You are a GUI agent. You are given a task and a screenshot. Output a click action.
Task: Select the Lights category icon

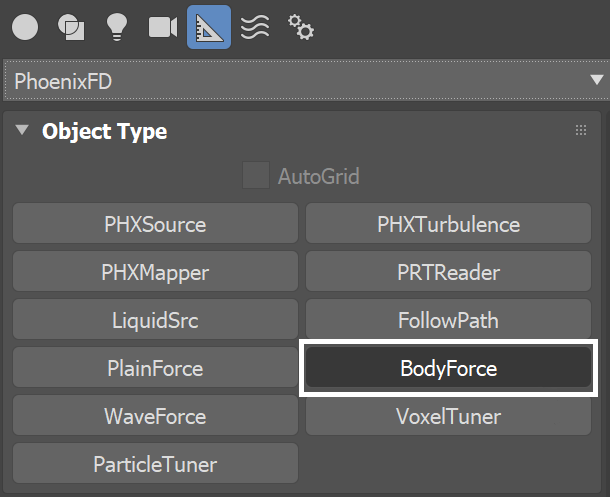click(x=117, y=27)
